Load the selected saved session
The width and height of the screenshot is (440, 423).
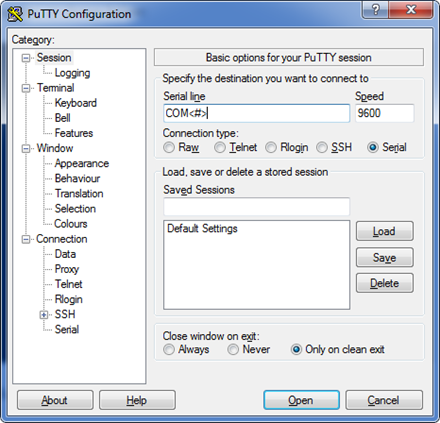point(385,231)
